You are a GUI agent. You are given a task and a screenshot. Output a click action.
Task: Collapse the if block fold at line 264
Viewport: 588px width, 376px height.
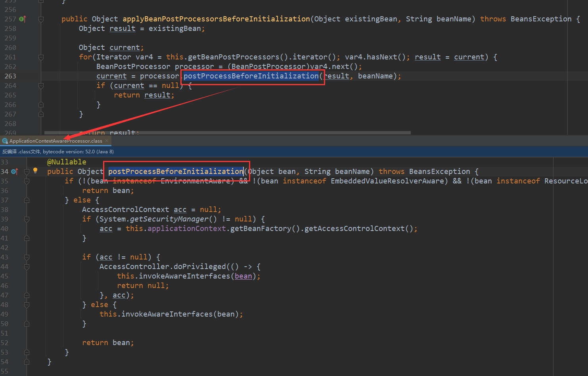pos(41,86)
